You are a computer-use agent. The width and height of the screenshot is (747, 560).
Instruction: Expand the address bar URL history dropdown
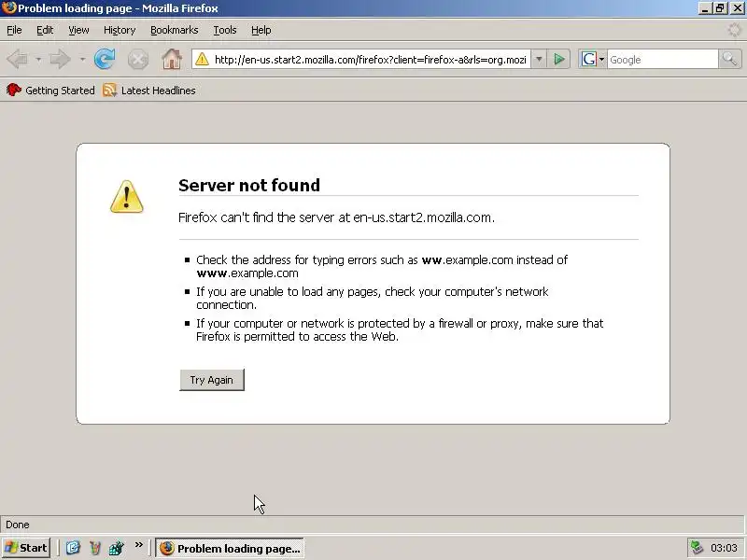click(x=539, y=60)
